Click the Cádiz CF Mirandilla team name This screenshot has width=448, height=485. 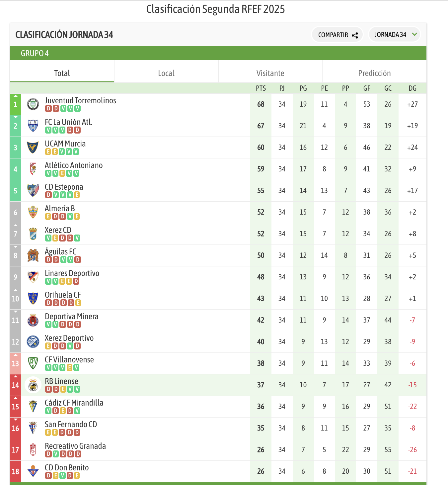point(74,403)
